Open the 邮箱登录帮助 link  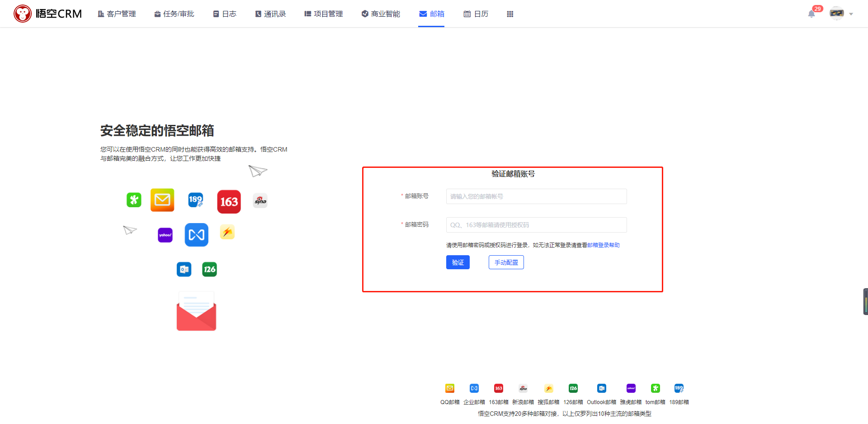coord(603,245)
